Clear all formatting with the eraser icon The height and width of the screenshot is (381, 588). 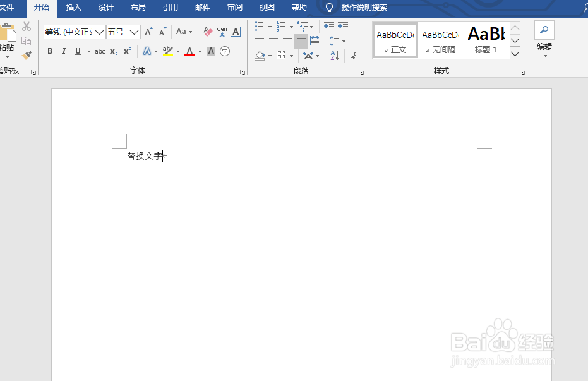pos(207,30)
